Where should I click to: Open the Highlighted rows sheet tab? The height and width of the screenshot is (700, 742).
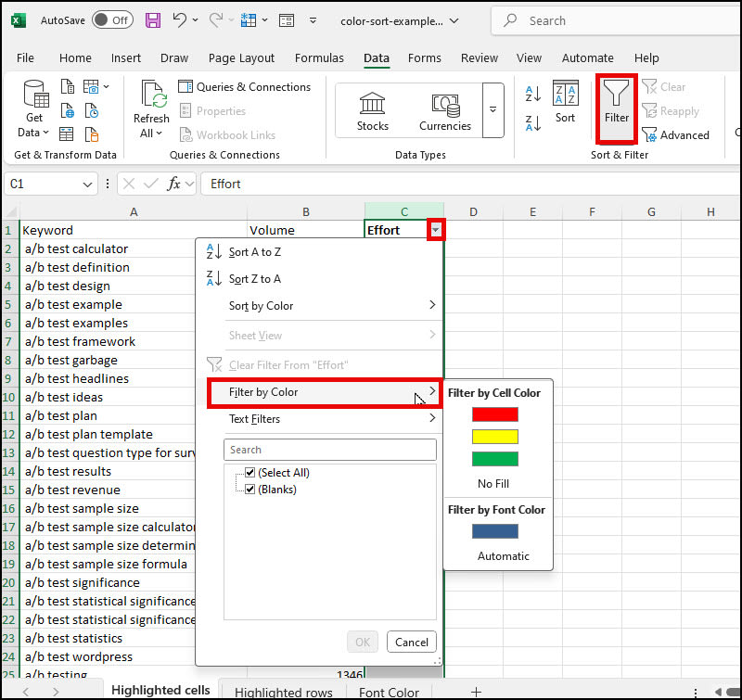click(284, 691)
